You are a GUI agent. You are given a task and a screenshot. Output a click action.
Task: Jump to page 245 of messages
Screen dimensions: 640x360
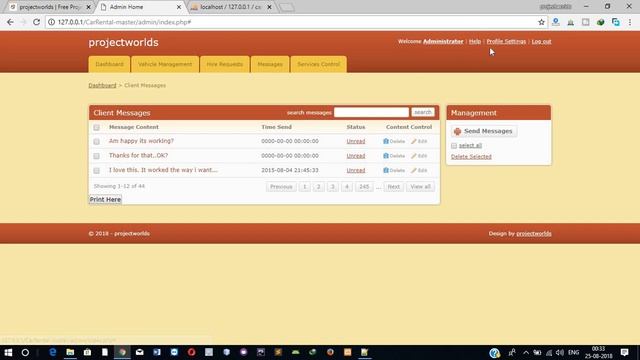(364, 187)
